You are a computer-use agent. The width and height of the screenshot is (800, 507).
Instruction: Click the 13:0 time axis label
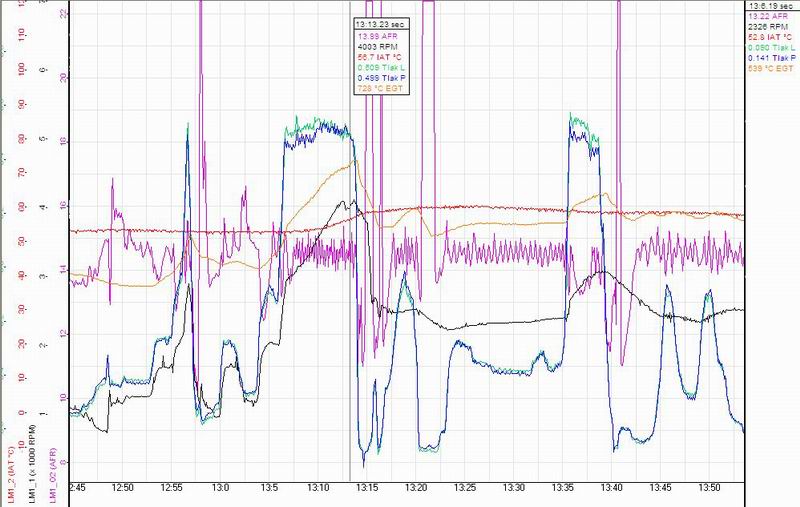(220, 488)
